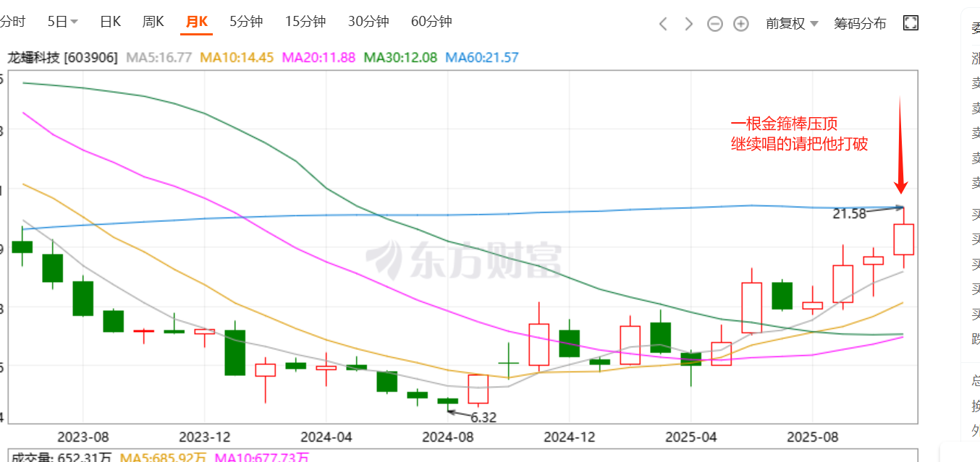Image resolution: width=980 pixels, height=462 pixels.
Task: Move the chart left with the left arrow
Action: (x=663, y=24)
